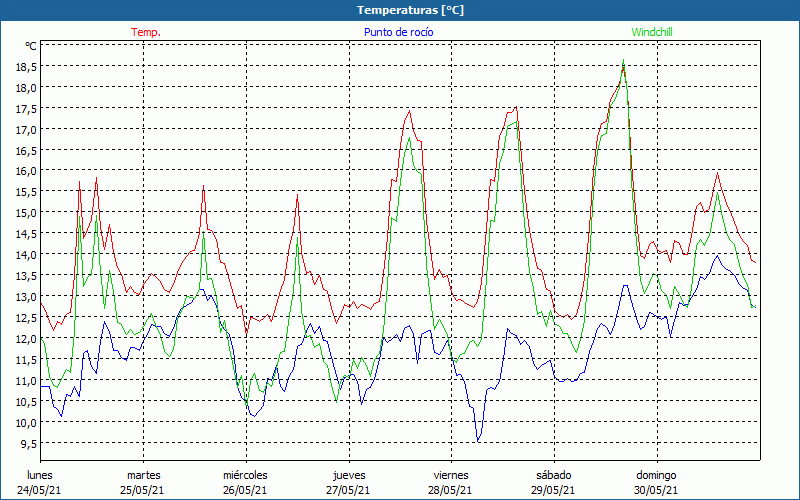This screenshot has height=500, width=800.
Task: Click the jueves day label
Action: tap(349, 475)
